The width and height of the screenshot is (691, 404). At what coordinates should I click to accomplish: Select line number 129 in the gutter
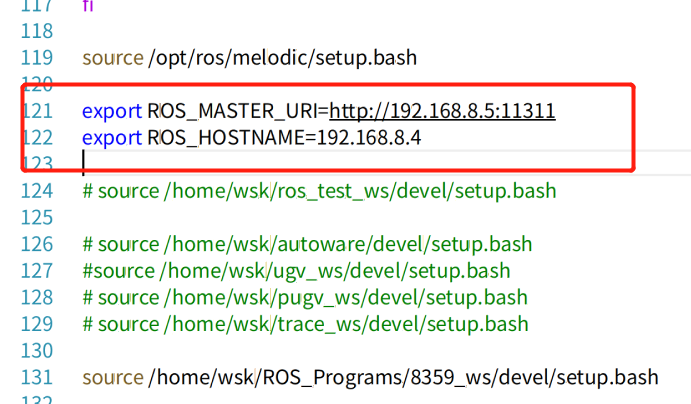[x=37, y=324]
